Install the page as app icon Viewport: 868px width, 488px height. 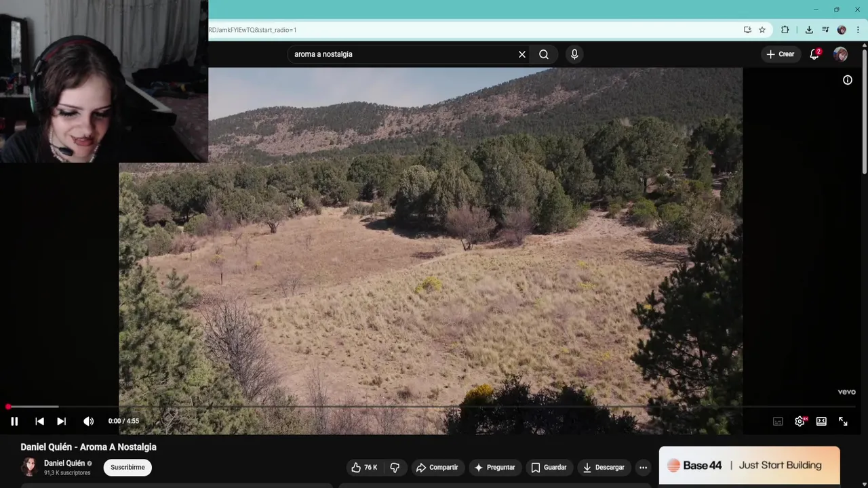tap(747, 30)
